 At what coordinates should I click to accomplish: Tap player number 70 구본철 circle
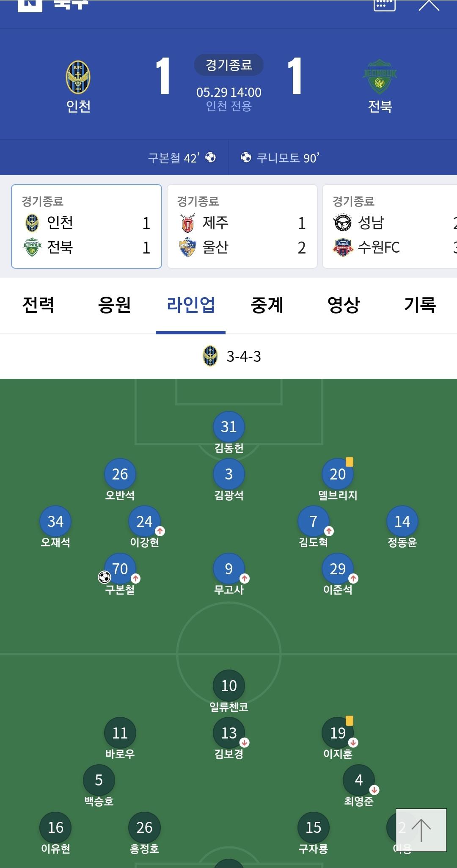(x=120, y=569)
